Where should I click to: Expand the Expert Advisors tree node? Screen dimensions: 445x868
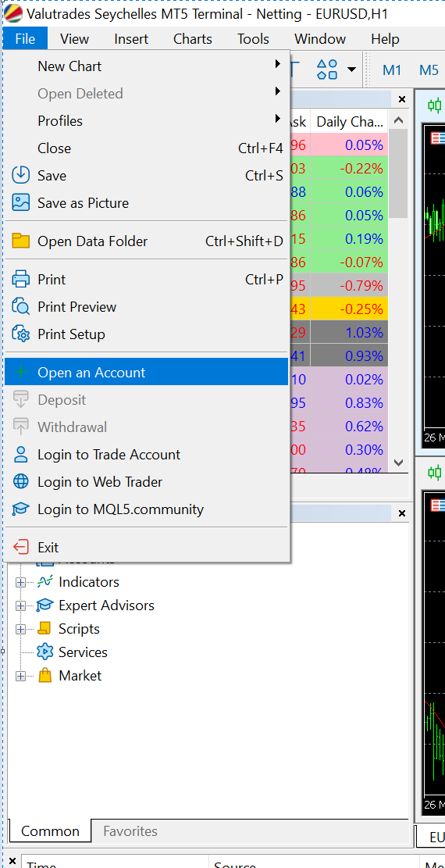(x=20, y=605)
